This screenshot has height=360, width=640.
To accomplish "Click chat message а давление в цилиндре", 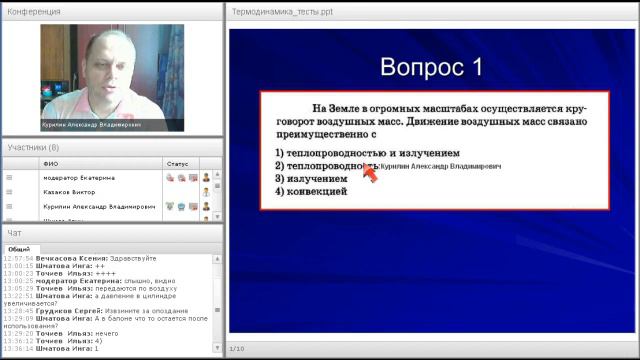I will pos(90,300).
